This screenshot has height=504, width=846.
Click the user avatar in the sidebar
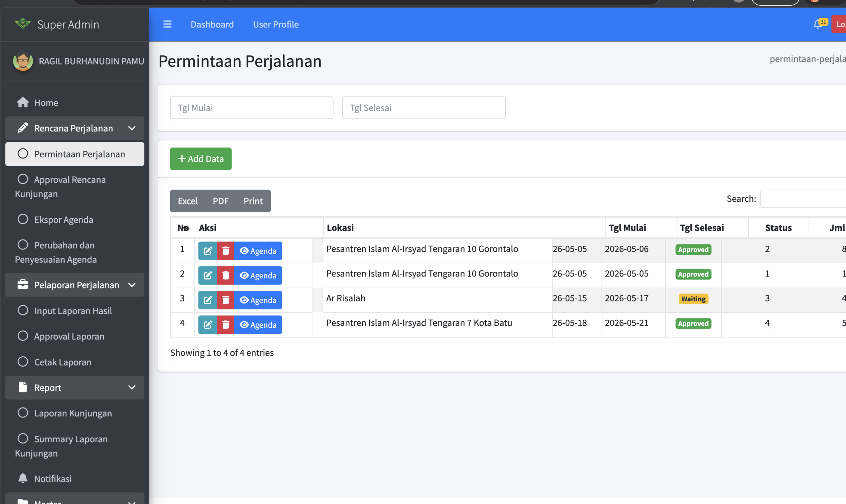point(23,61)
